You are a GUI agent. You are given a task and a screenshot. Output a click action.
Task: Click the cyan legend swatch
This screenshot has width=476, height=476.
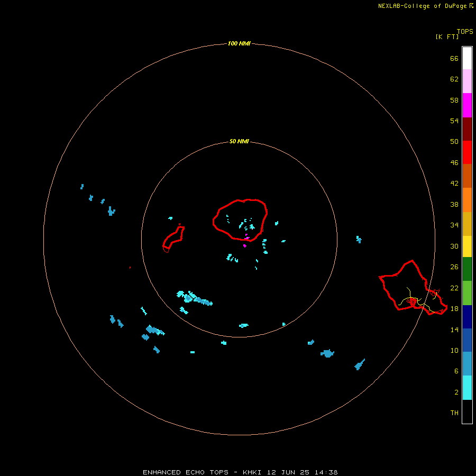tap(467, 388)
